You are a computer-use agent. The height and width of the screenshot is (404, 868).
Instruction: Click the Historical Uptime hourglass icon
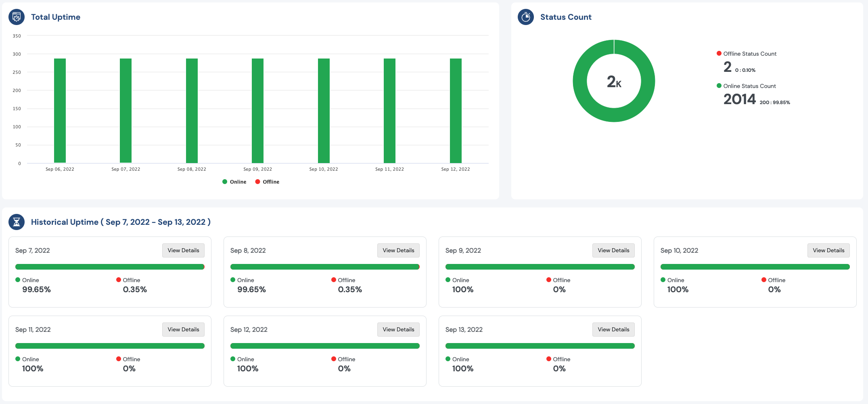[x=17, y=222]
